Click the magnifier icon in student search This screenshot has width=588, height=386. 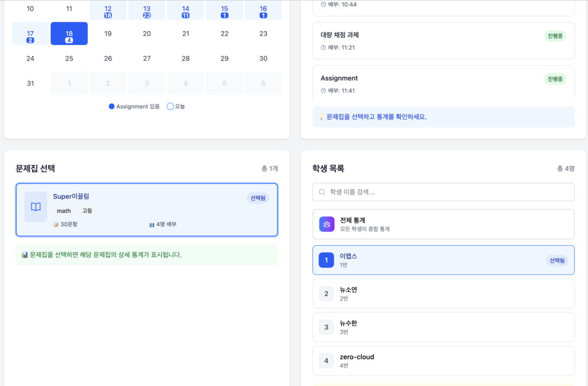323,192
